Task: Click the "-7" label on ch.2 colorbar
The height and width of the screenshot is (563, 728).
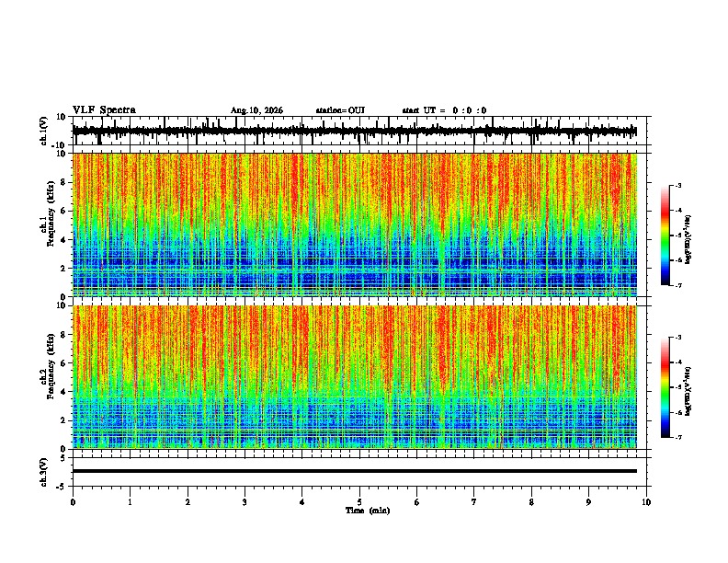Action: 678,437
